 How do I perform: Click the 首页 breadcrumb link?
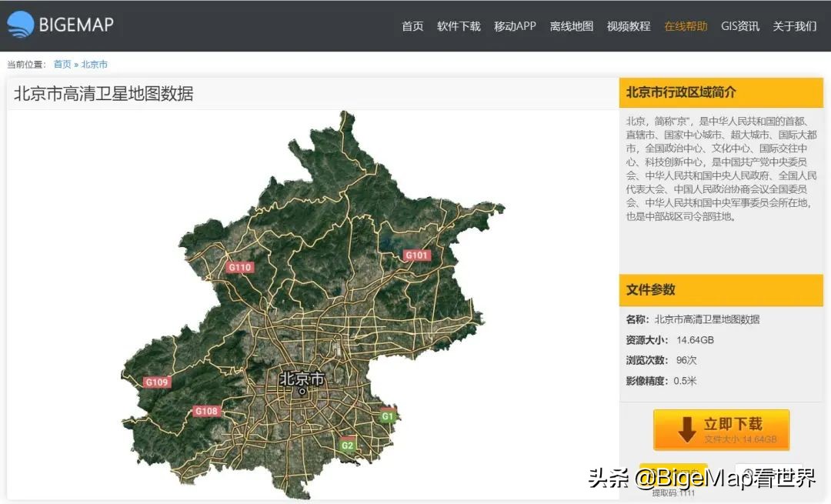63,64
